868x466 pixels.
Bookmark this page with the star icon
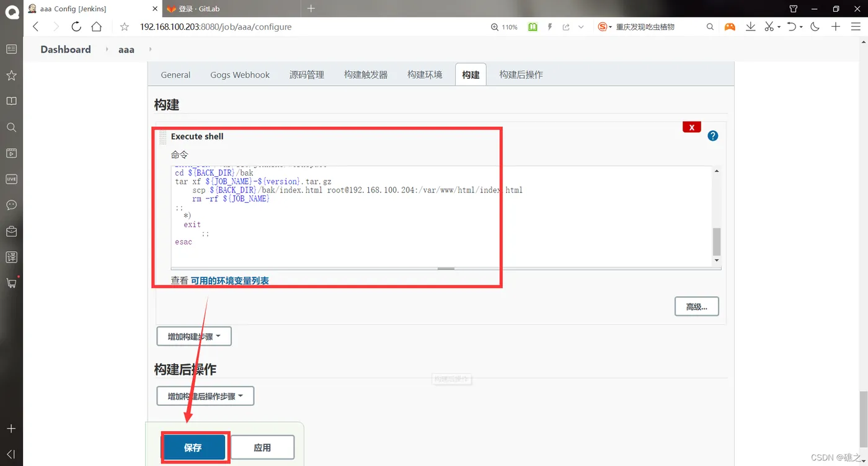pyautogui.click(x=125, y=27)
